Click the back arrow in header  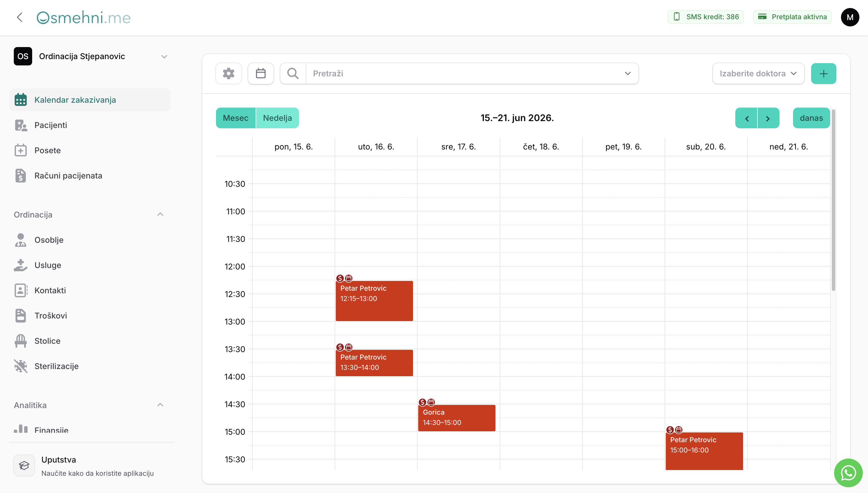[20, 17]
